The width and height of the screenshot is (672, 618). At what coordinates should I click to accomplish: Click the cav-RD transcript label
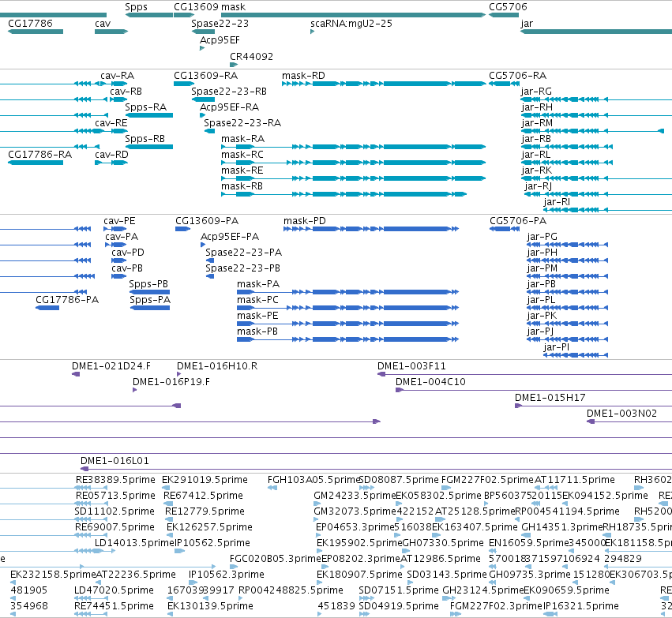pos(111,154)
